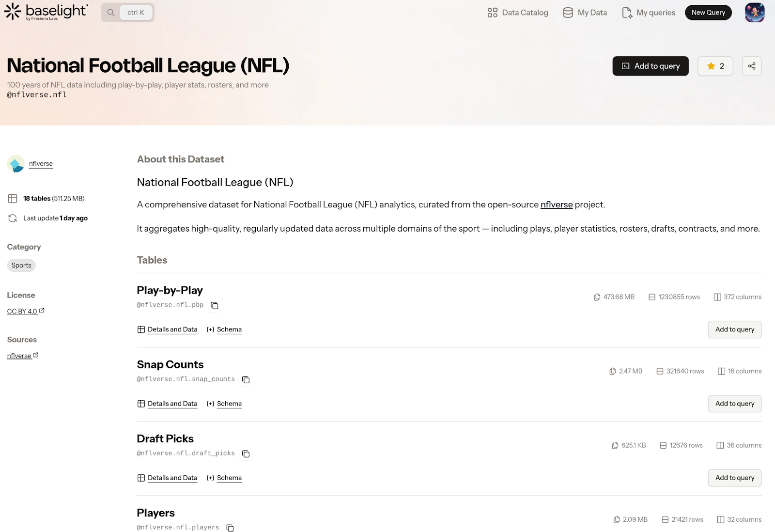This screenshot has width=775, height=532.
Task: Copy the players table identifier
Action: point(231,528)
